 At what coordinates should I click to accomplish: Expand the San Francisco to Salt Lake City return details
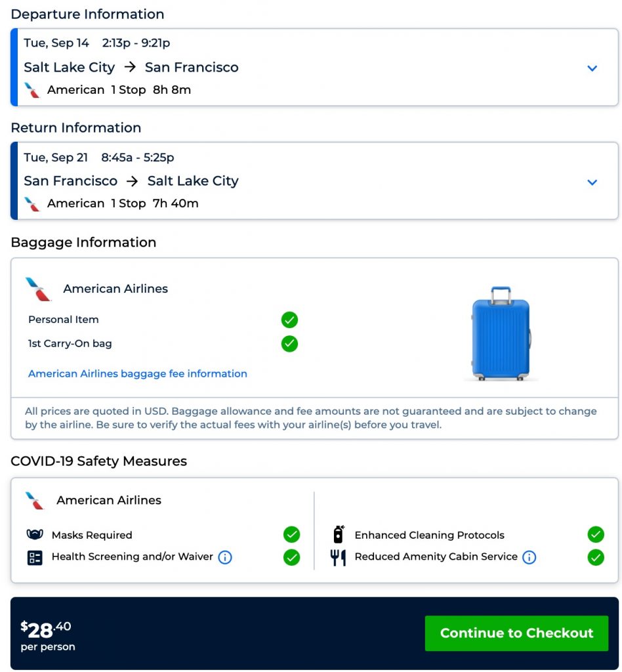coord(592,182)
